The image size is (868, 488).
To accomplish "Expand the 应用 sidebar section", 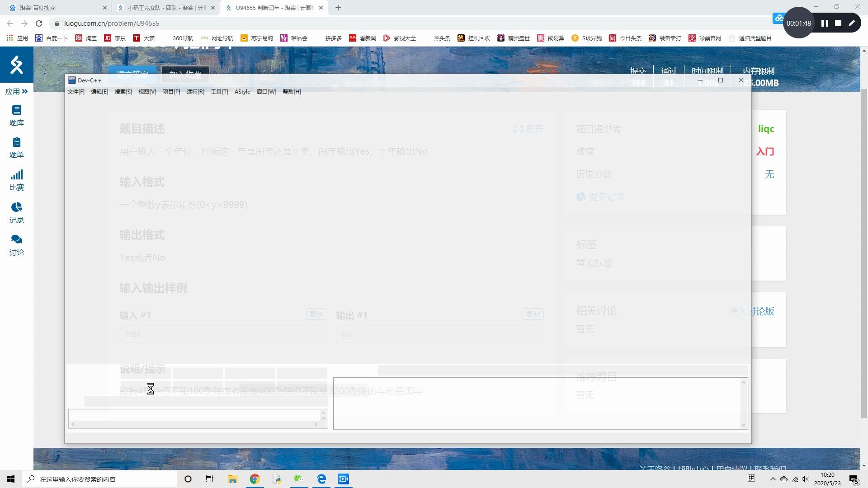I will (17, 91).
